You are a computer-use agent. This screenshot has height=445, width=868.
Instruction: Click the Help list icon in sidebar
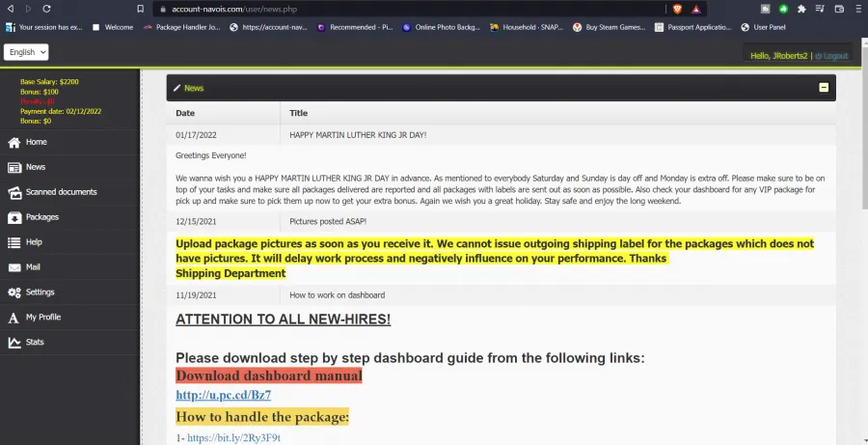tap(14, 242)
